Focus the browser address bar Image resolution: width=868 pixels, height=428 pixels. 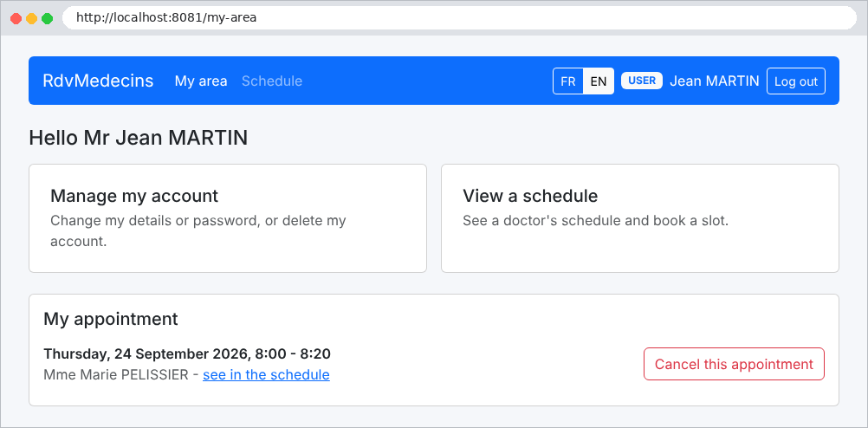click(x=459, y=17)
